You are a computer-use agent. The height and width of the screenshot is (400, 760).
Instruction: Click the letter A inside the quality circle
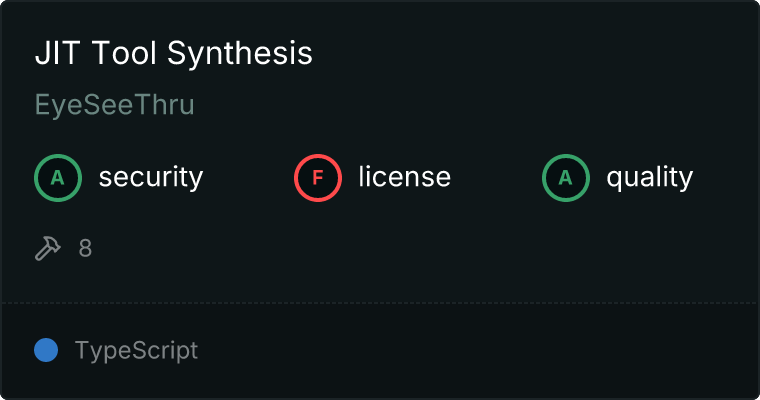(566, 178)
